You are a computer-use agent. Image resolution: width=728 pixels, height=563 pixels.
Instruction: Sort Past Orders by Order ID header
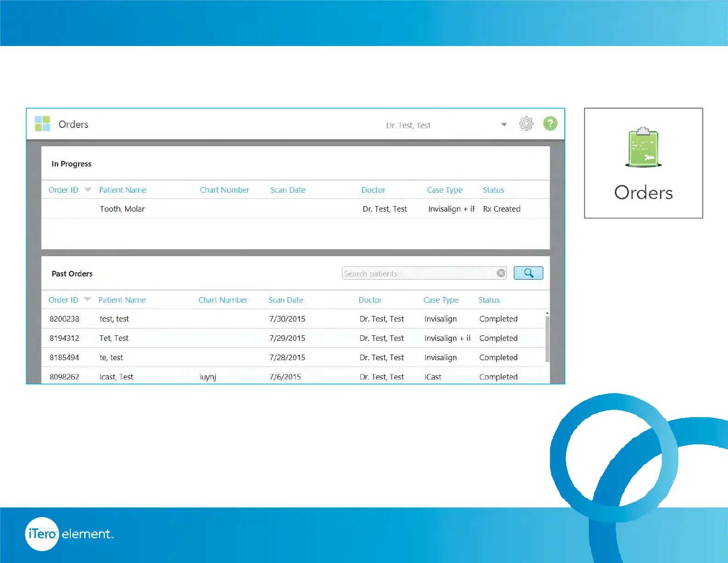pyautogui.click(x=63, y=300)
